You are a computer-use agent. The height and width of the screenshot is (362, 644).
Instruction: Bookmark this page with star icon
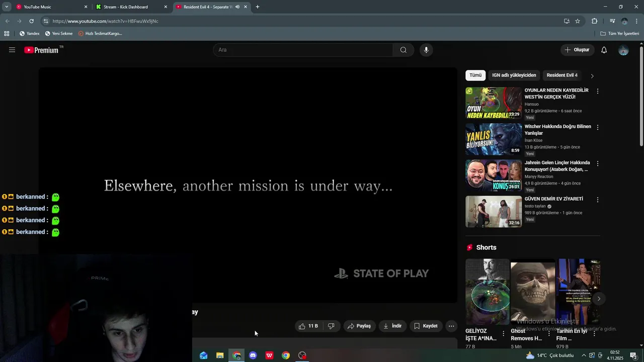(x=578, y=21)
